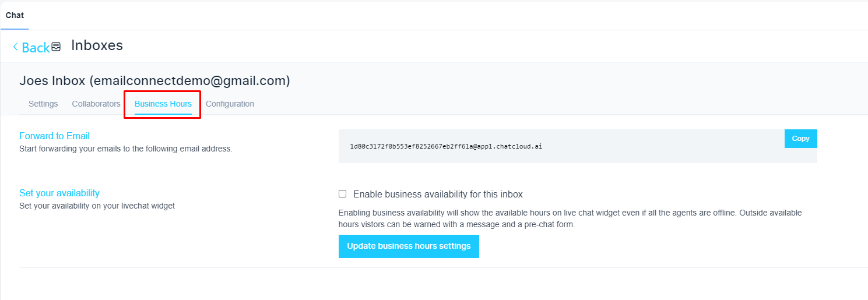
Task: Select the Business Hours tab
Action: [163, 104]
